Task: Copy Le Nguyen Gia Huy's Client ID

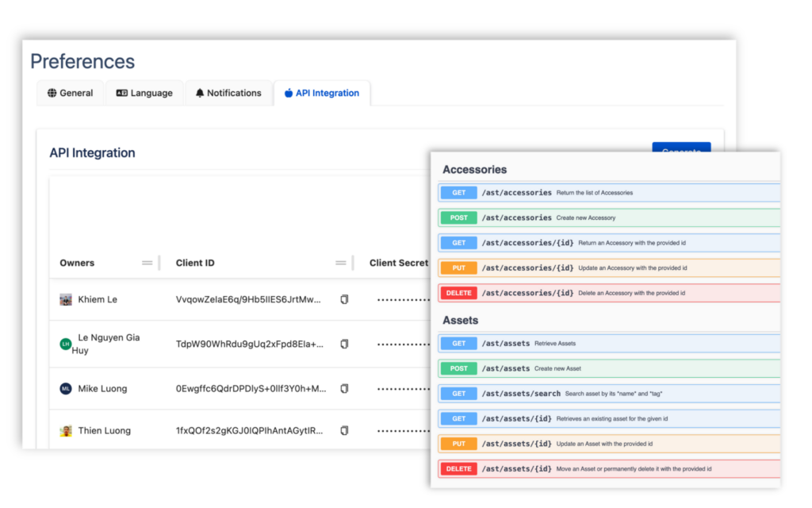Action: coord(343,344)
